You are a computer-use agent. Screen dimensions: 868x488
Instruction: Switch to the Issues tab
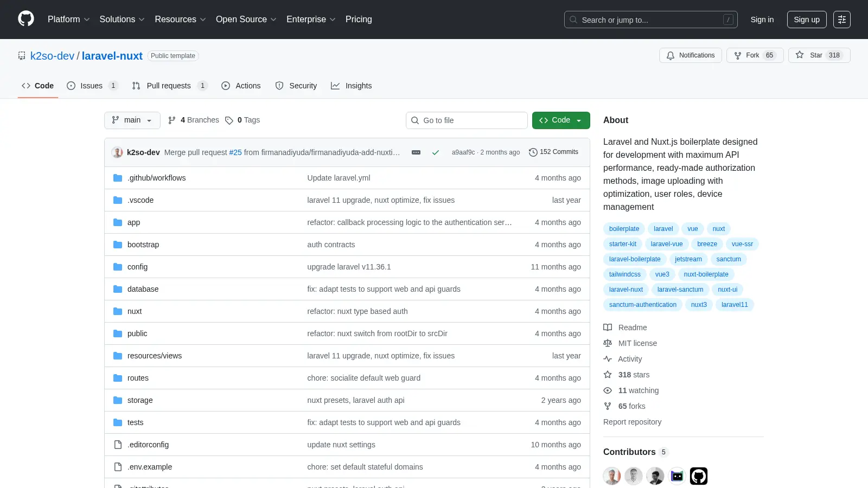pos(92,86)
